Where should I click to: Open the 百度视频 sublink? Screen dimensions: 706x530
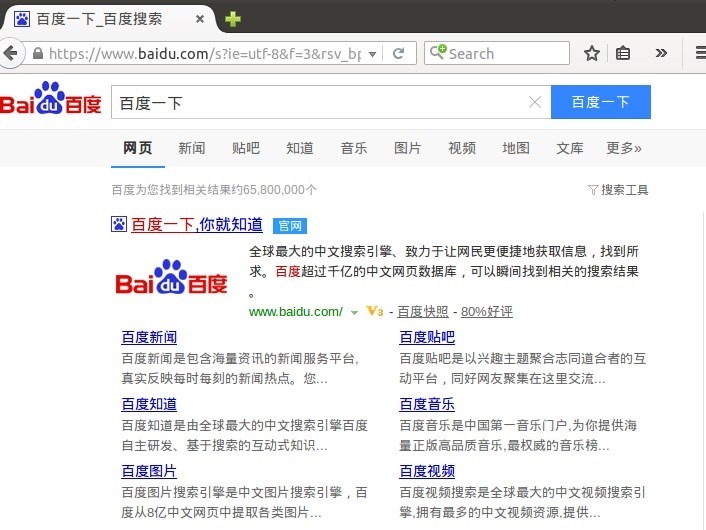tap(427, 471)
